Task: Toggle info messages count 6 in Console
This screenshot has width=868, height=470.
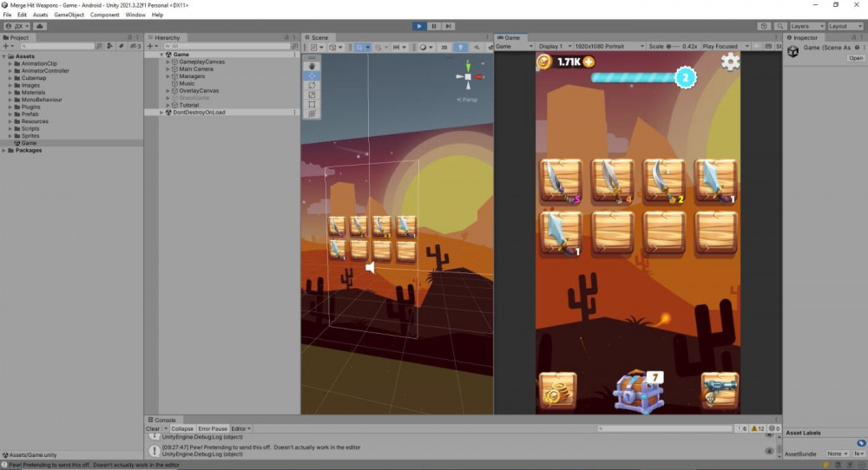Action: pos(741,428)
